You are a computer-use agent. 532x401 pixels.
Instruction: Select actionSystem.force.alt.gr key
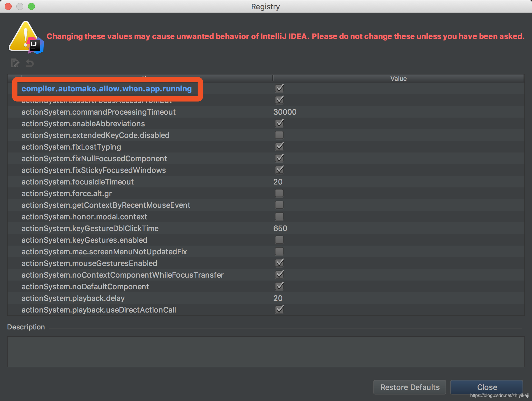tap(66, 194)
